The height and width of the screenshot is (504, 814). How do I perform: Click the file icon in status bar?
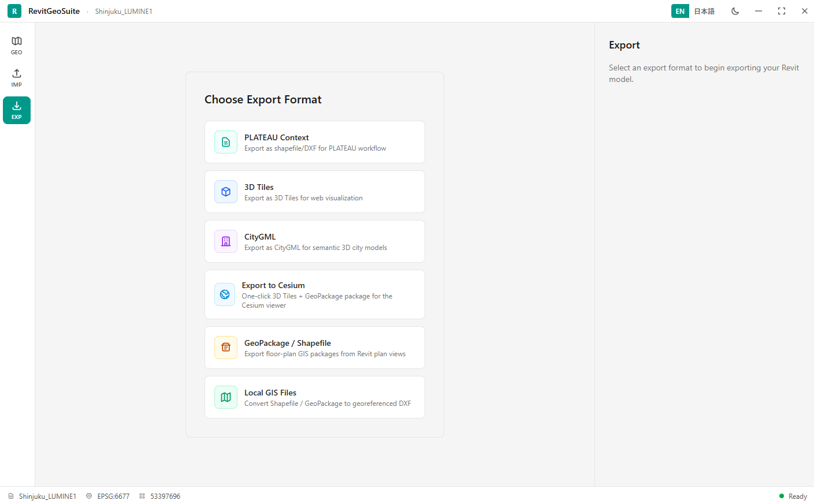11,496
